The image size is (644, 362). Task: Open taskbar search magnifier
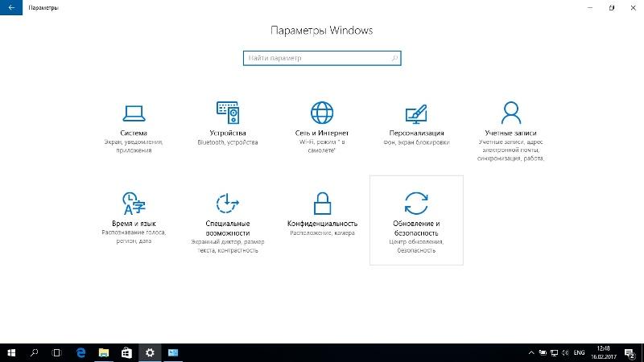(34, 352)
